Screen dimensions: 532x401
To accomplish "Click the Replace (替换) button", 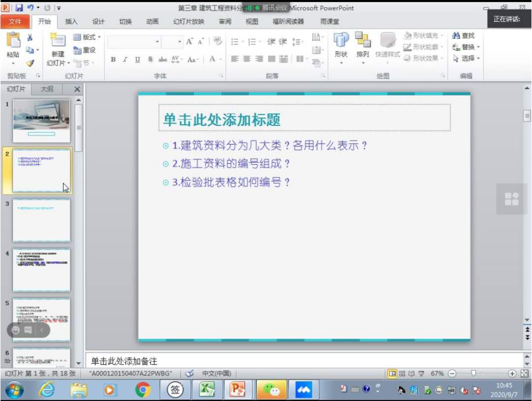I will [x=466, y=47].
